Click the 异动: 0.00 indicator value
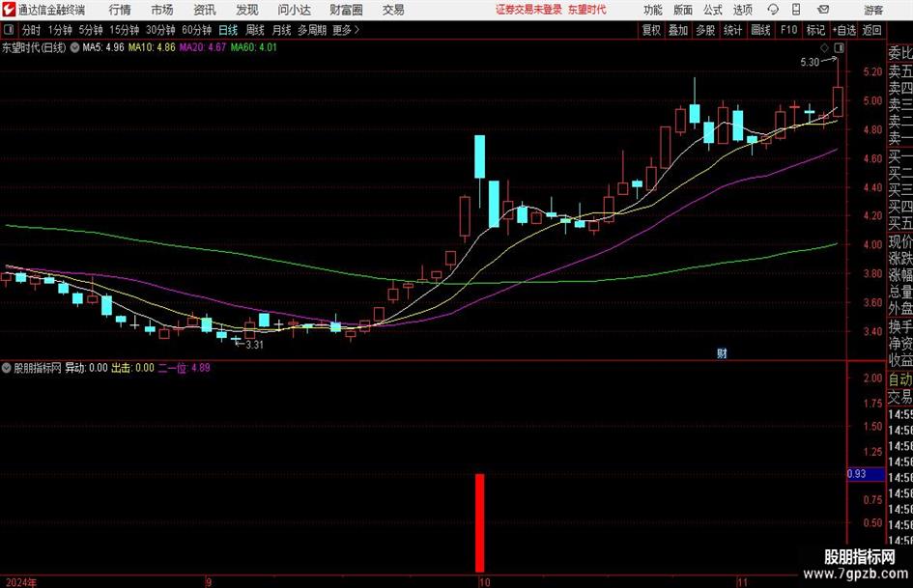Screen dimensions: 913x588 86,368
